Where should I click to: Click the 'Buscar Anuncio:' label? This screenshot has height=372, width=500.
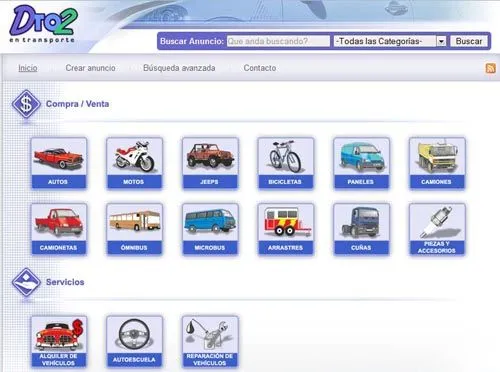coord(192,41)
